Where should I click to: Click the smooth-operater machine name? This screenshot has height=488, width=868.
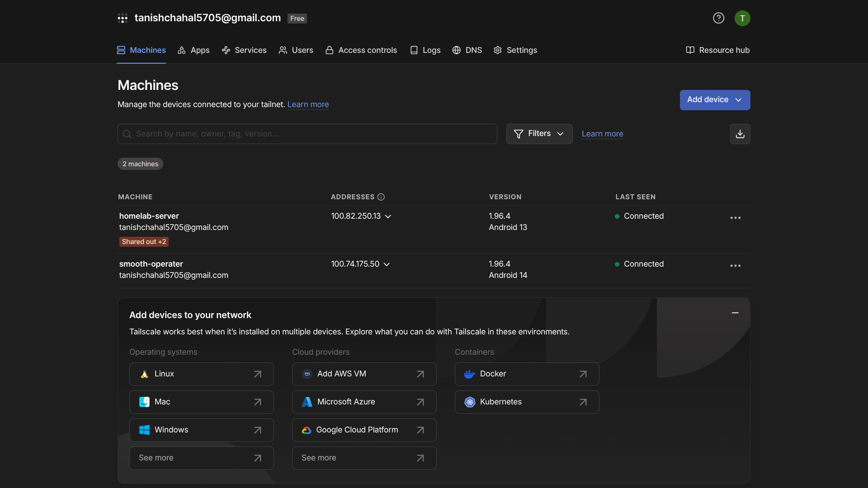(151, 264)
